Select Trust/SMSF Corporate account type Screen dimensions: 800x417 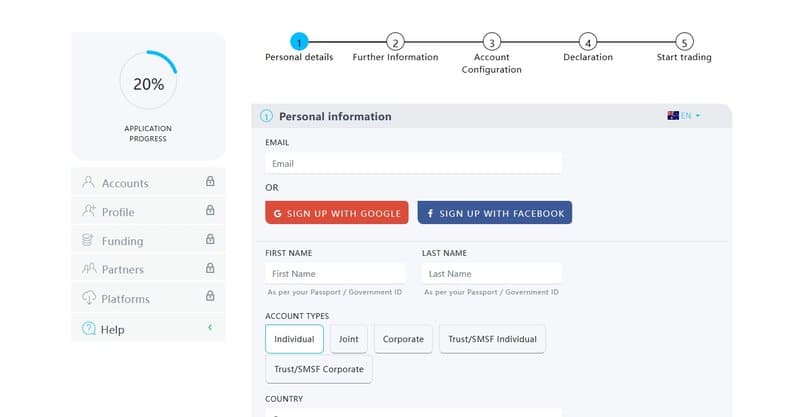(x=319, y=369)
